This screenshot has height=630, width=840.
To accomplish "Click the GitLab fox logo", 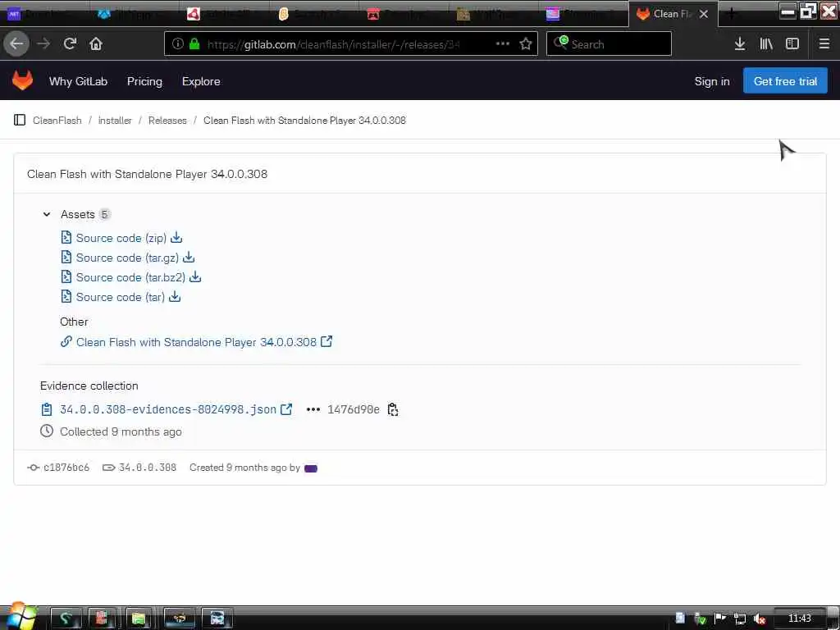I will pyautogui.click(x=22, y=81).
